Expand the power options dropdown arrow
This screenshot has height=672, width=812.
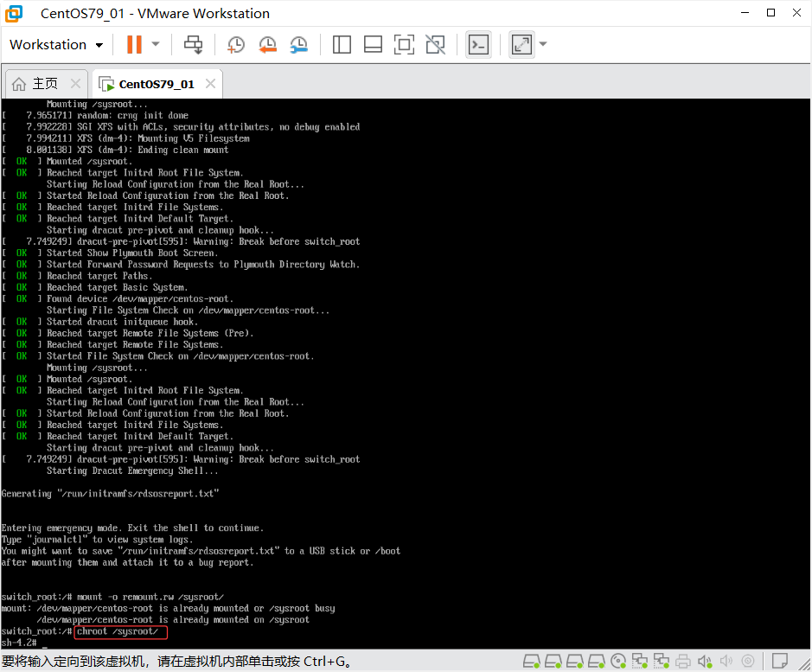click(156, 45)
